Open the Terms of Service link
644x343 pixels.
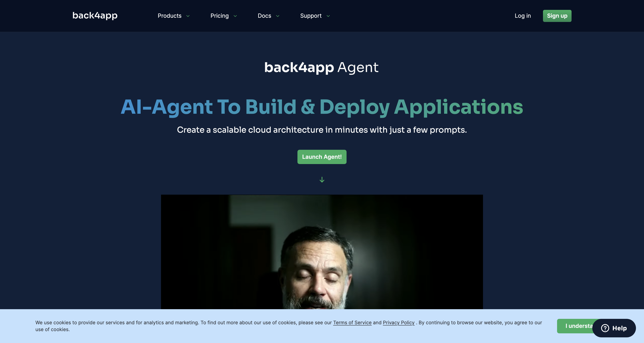pyautogui.click(x=352, y=322)
